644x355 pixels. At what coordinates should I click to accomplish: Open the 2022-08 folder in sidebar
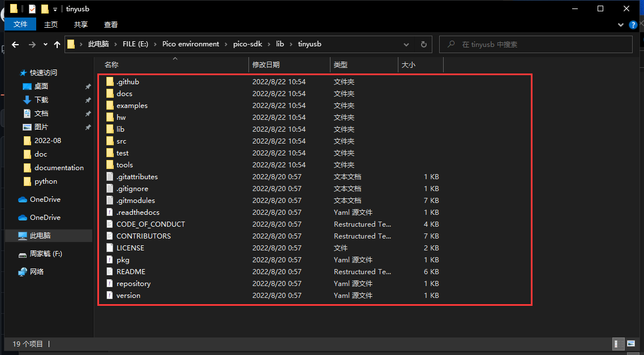(x=48, y=140)
